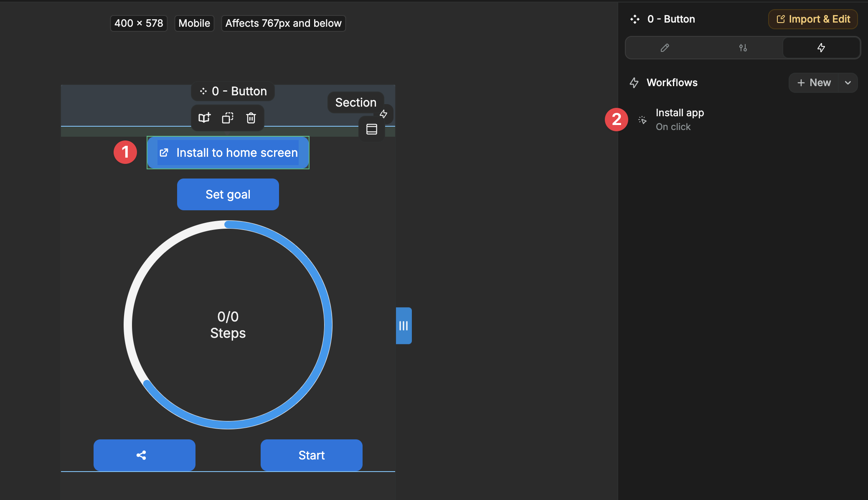Open the Install app workflow

680,120
